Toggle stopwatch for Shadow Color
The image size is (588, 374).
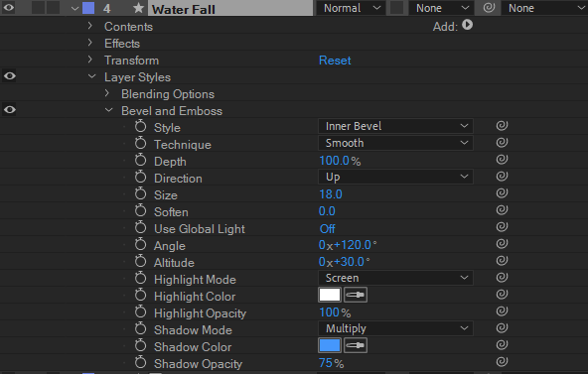[x=141, y=345]
